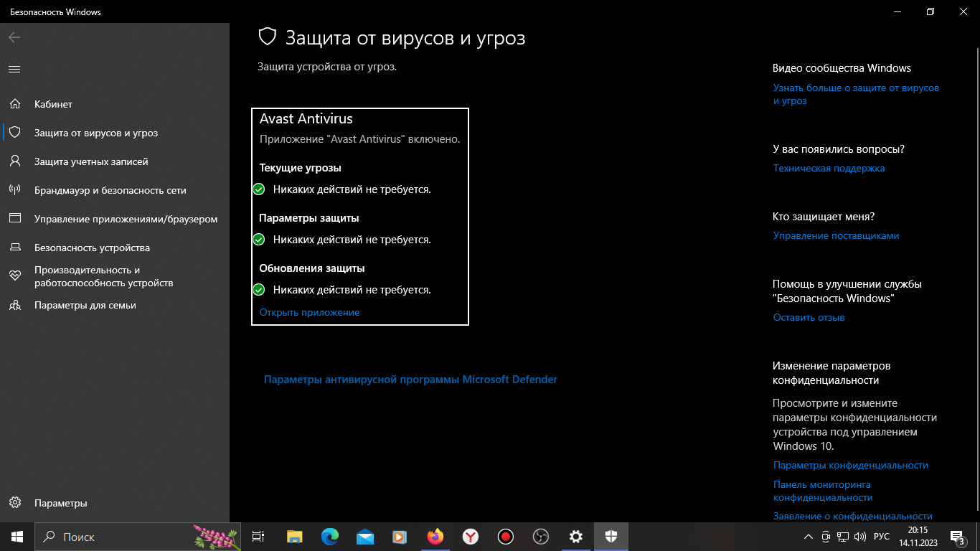980x551 pixels.
Task: Open Yandex Browser from taskbar
Action: pyautogui.click(x=470, y=537)
